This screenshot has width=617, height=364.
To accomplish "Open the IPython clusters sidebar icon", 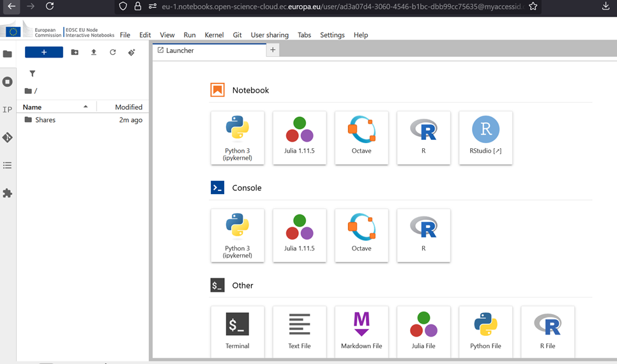I will pyautogui.click(x=8, y=110).
